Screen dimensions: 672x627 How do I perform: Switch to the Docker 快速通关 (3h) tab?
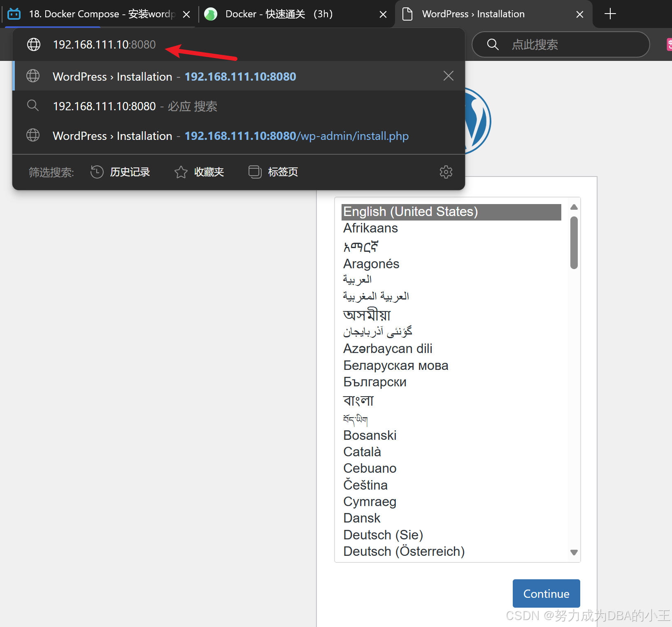(x=296, y=14)
